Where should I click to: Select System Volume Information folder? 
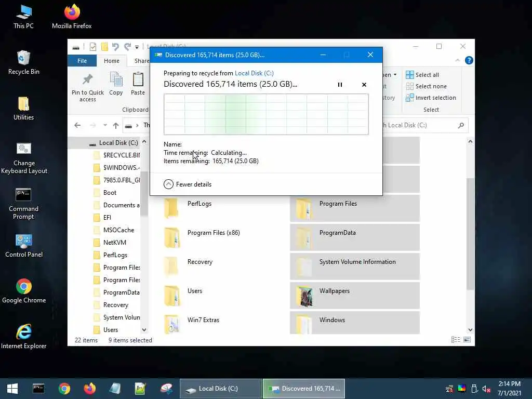tap(355, 267)
